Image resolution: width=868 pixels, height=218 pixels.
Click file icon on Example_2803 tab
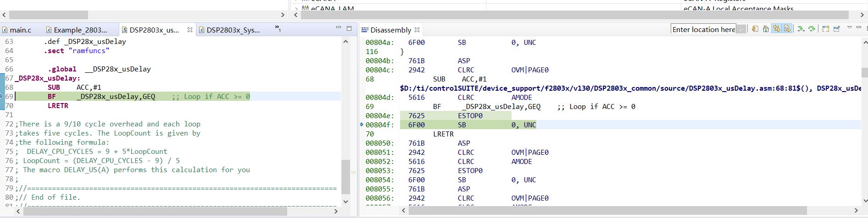[x=49, y=30]
